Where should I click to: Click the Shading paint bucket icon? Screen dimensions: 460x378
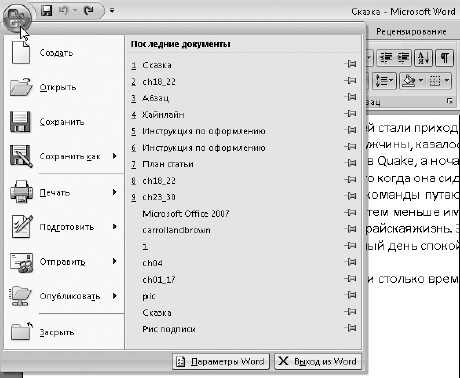coord(409,81)
